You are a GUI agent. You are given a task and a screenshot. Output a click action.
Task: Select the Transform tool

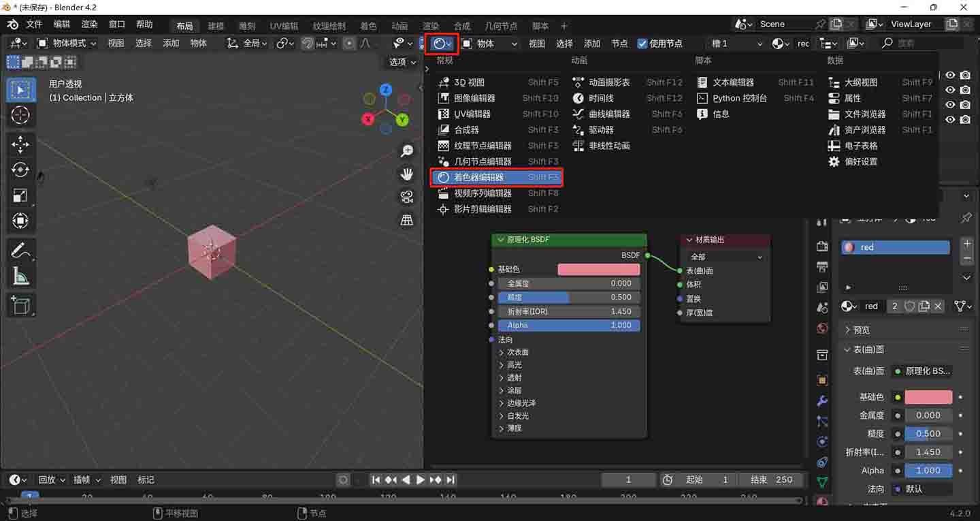pyautogui.click(x=20, y=221)
